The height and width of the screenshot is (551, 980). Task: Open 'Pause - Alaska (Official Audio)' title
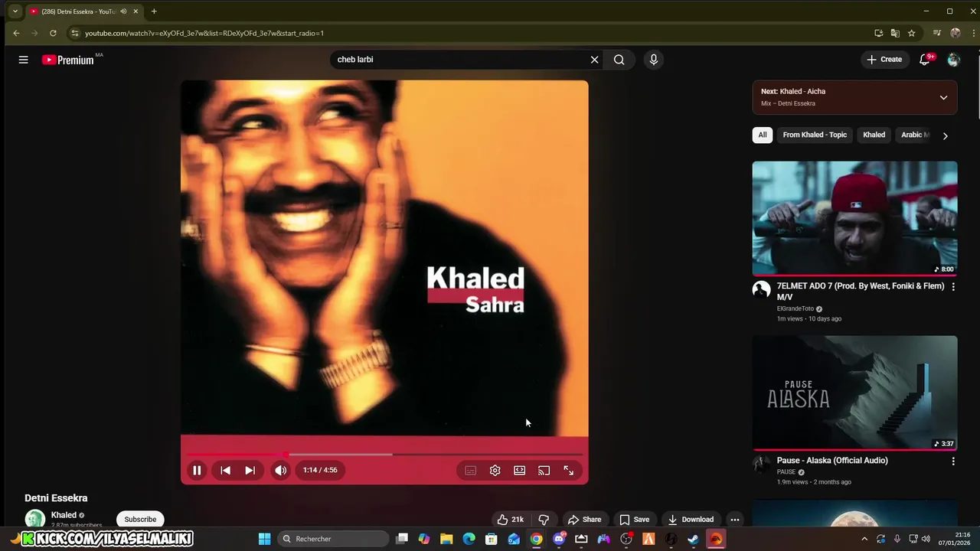(832, 461)
